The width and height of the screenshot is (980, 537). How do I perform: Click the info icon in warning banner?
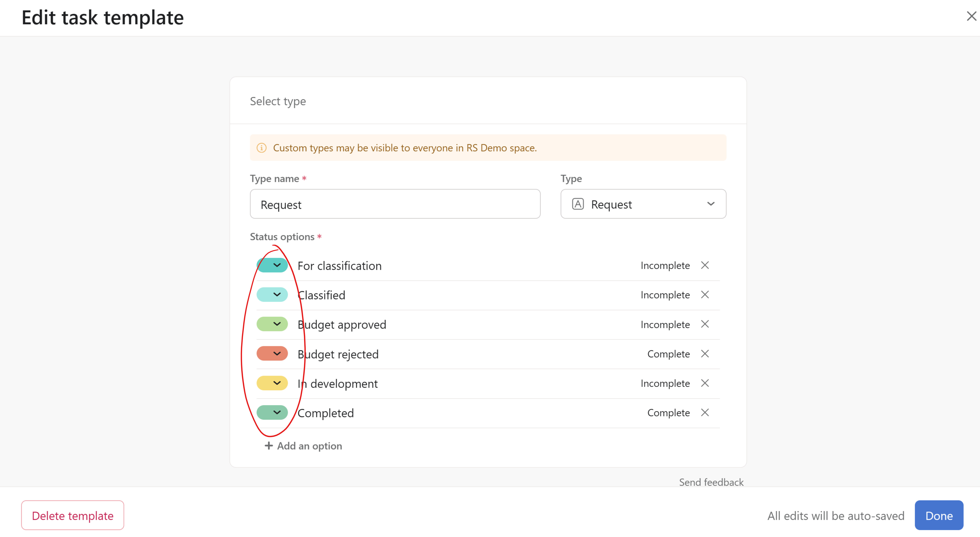[261, 148]
